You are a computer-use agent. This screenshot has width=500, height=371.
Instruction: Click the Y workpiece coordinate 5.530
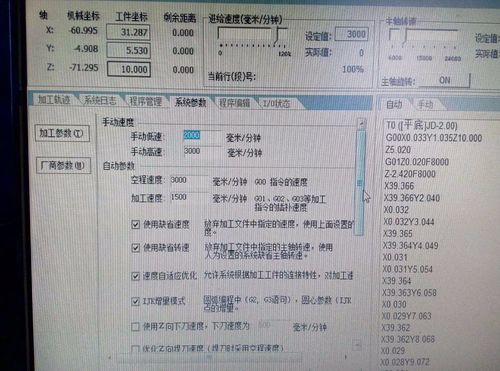pyautogui.click(x=129, y=51)
